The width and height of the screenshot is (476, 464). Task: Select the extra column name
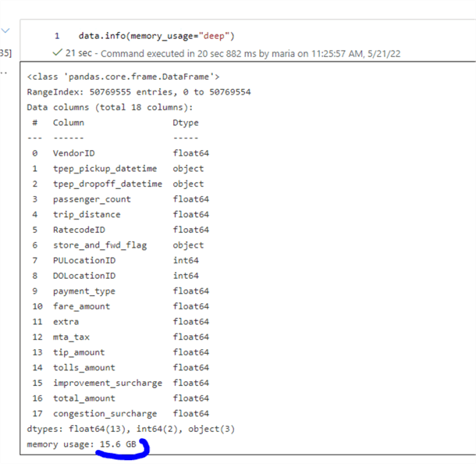pos(66,322)
